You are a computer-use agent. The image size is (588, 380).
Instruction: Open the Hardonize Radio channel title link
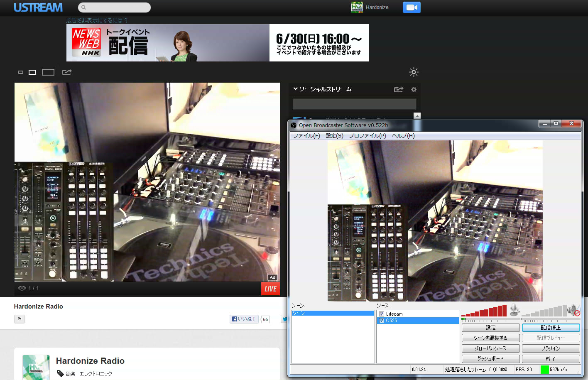[90, 361]
